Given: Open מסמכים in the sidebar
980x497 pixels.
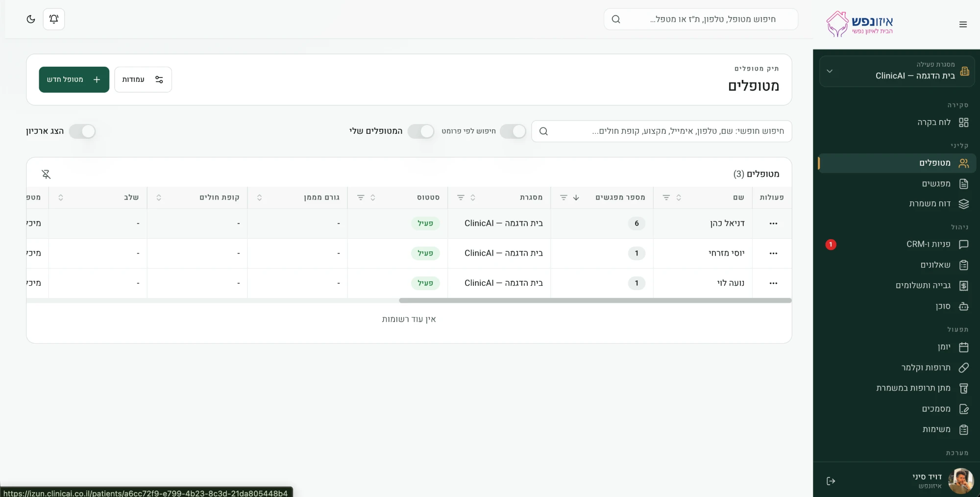Looking at the screenshot, I should click(897, 409).
